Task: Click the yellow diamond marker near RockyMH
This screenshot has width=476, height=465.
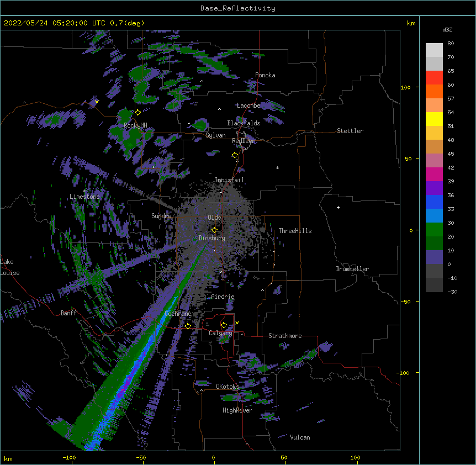Action: (137, 113)
